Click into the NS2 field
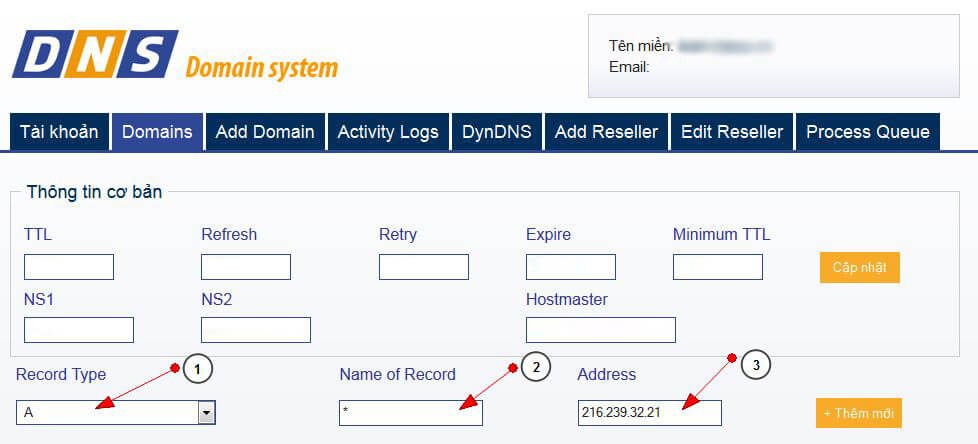This screenshot has height=444, width=978. pyautogui.click(x=256, y=330)
